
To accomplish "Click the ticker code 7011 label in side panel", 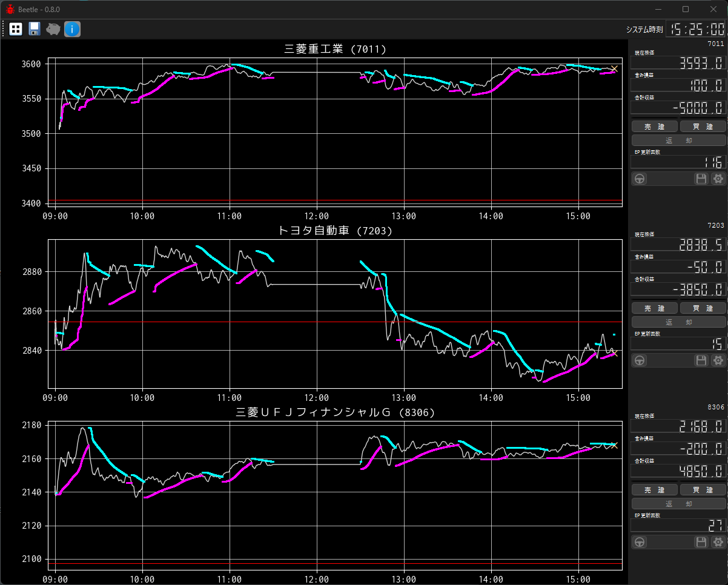I will tap(715, 44).
